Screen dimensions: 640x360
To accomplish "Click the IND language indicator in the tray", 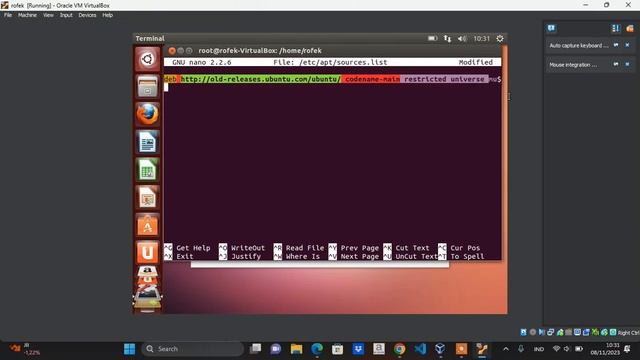I will (539, 349).
